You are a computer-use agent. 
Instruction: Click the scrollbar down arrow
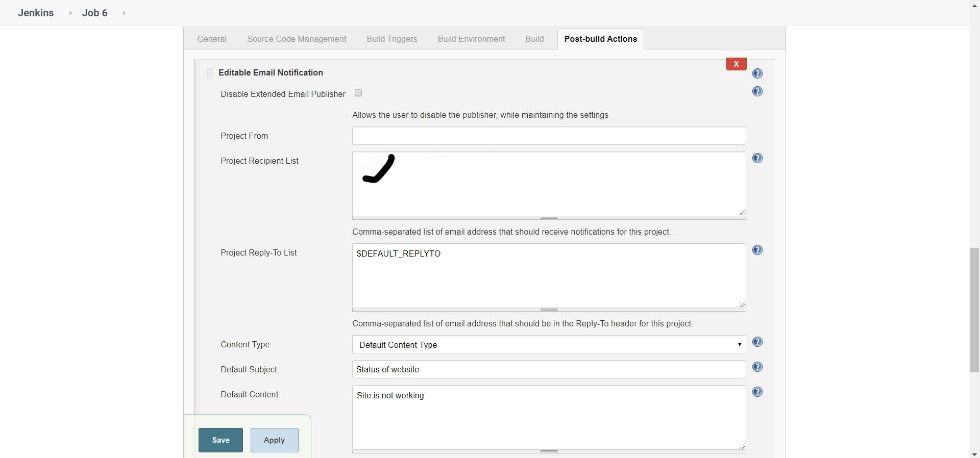click(974, 454)
